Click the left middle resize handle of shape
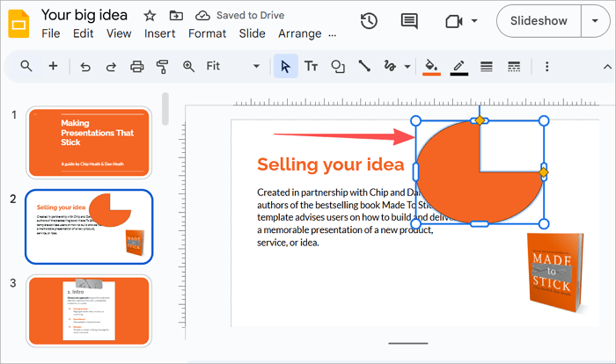The image size is (616, 364). click(x=415, y=172)
